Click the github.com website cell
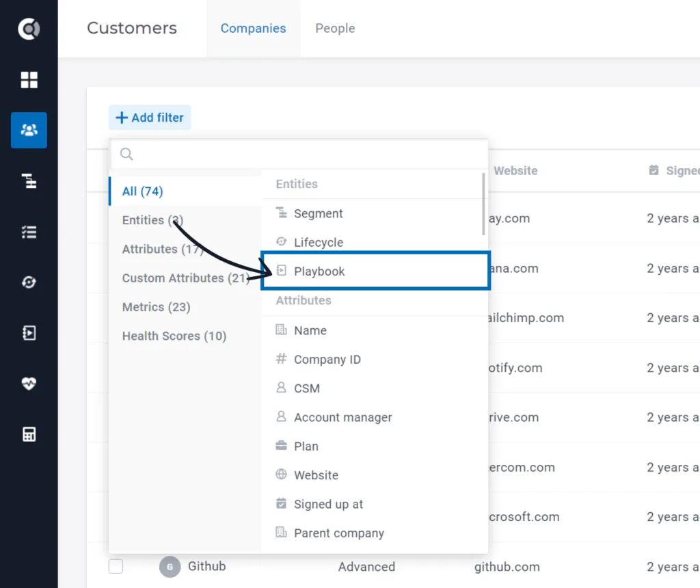Image resolution: width=700 pixels, height=588 pixels. pyautogui.click(x=507, y=567)
